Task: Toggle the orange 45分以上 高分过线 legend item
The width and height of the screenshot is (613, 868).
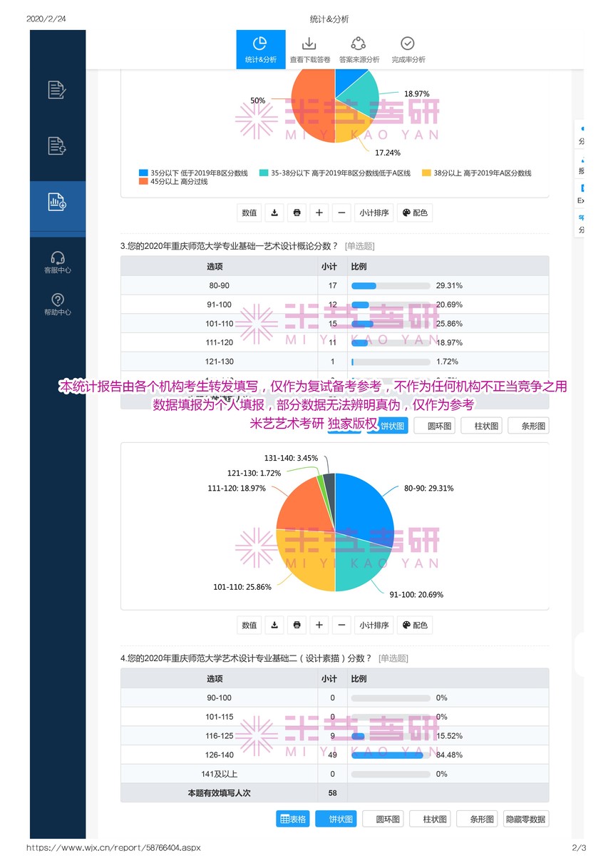Action: coord(174,181)
